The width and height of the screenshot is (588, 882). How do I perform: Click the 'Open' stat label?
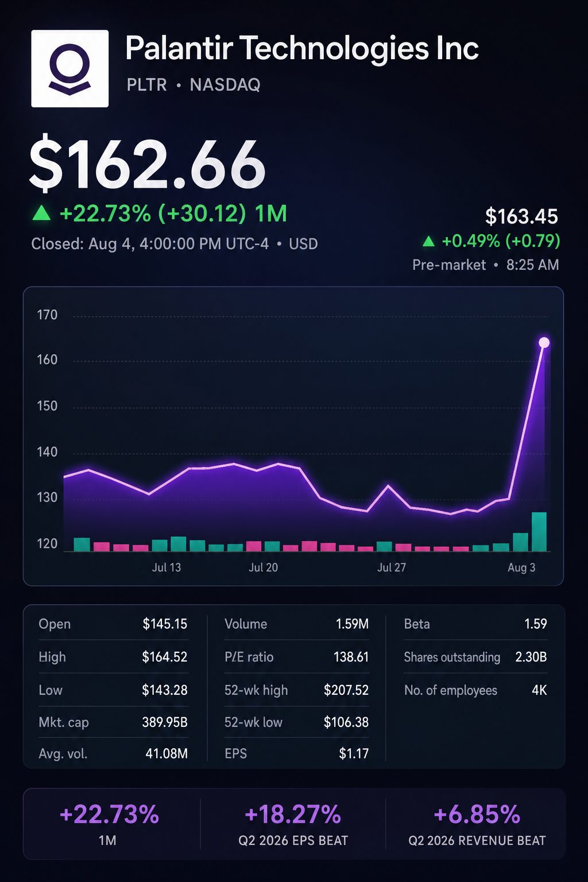tap(55, 624)
